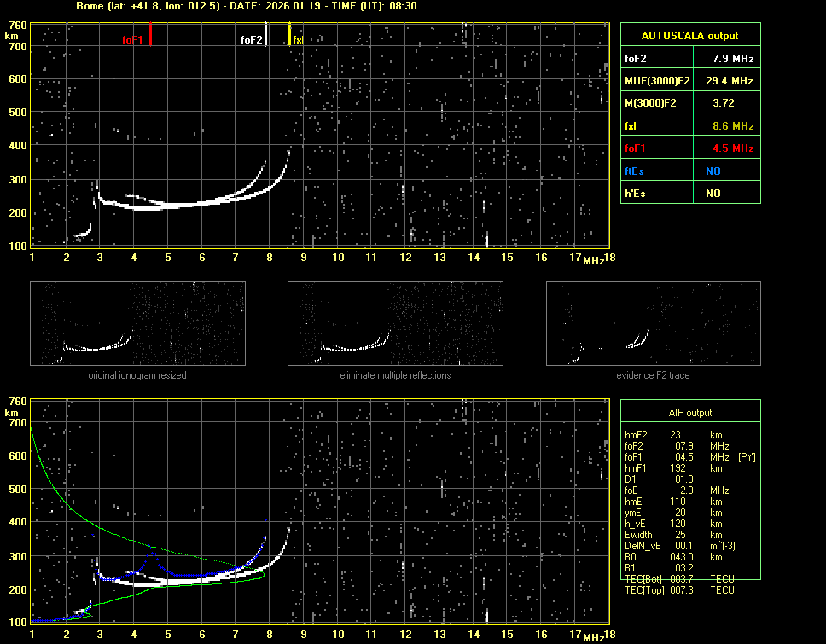Click the yellow fxI 8.6 MHz value
The width and height of the screenshot is (826, 644).
click(733, 125)
